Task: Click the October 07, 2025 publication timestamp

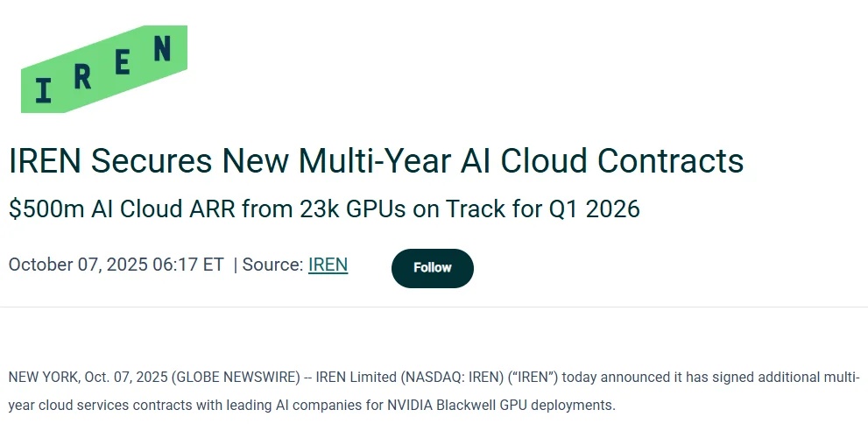Action: point(116,265)
